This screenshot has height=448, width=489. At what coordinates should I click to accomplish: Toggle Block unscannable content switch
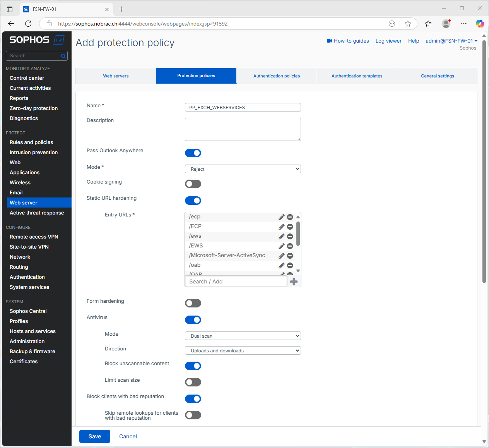(x=193, y=366)
